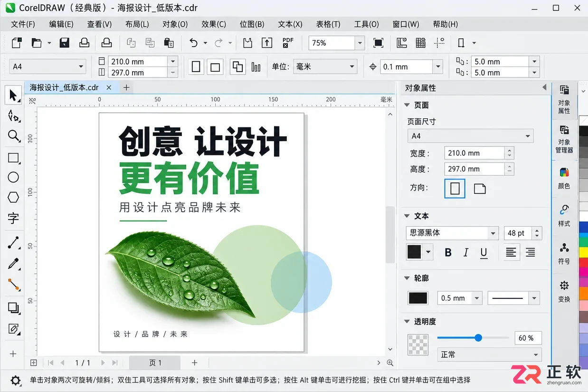This screenshot has height=392, width=588.
Task: Click the text color swatch in 文本
Action: (x=414, y=252)
